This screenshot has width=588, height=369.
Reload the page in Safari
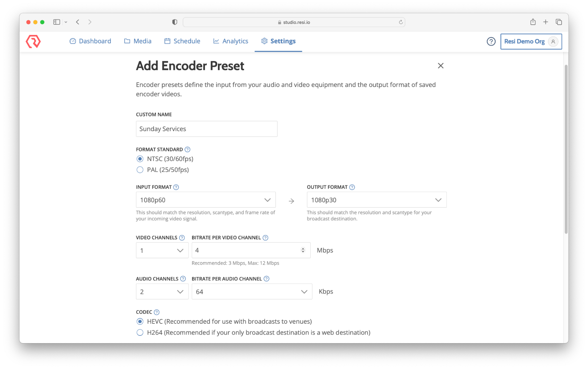[400, 22]
